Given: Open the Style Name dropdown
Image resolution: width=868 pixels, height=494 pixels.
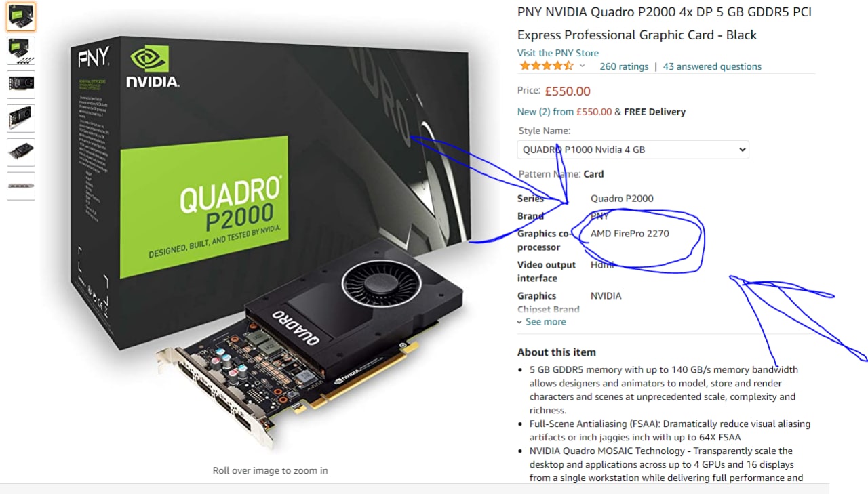Looking at the screenshot, I should (x=633, y=150).
